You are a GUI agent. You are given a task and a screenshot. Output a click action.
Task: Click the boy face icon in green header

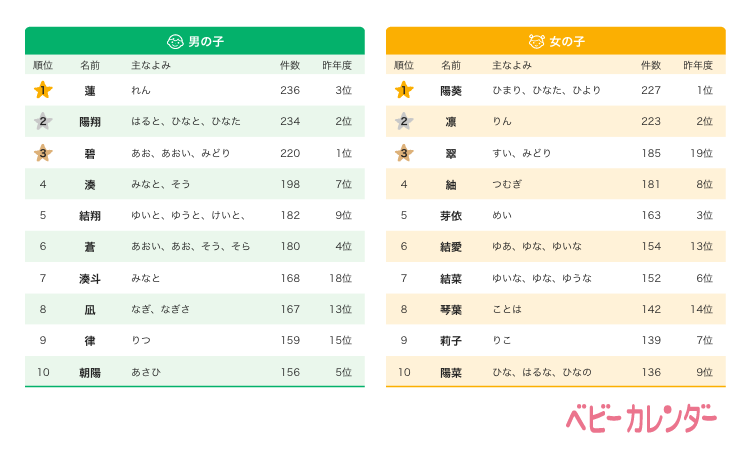tap(175, 42)
